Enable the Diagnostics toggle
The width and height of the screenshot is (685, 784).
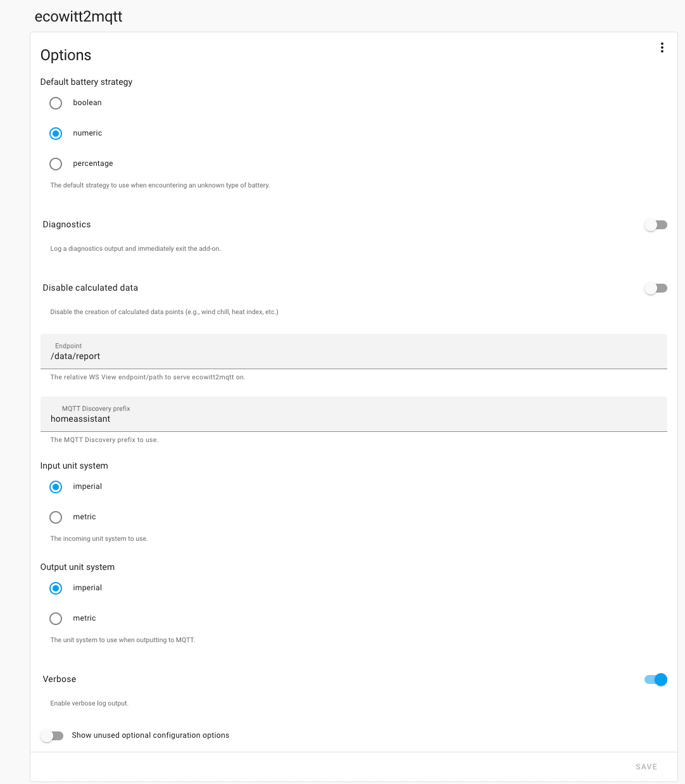click(x=655, y=224)
